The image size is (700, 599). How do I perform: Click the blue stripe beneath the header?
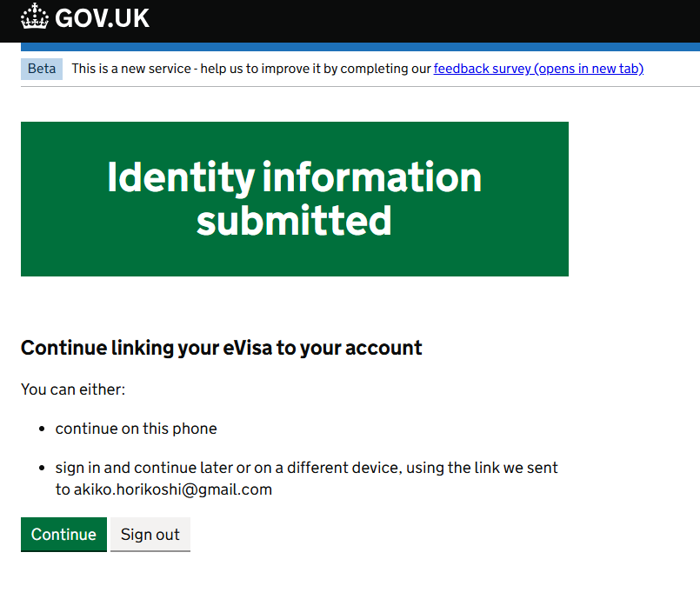pyautogui.click(x=360, y=47)
